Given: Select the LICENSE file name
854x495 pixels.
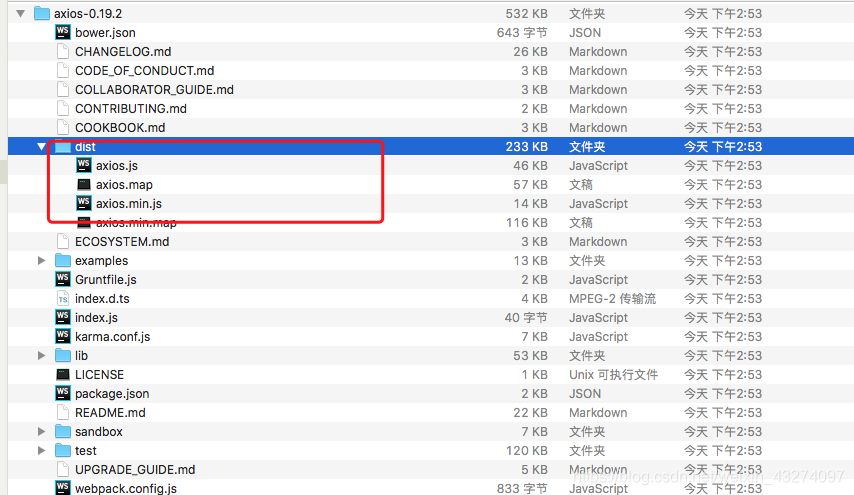Looking at the screenshot, I should point(100,375).
